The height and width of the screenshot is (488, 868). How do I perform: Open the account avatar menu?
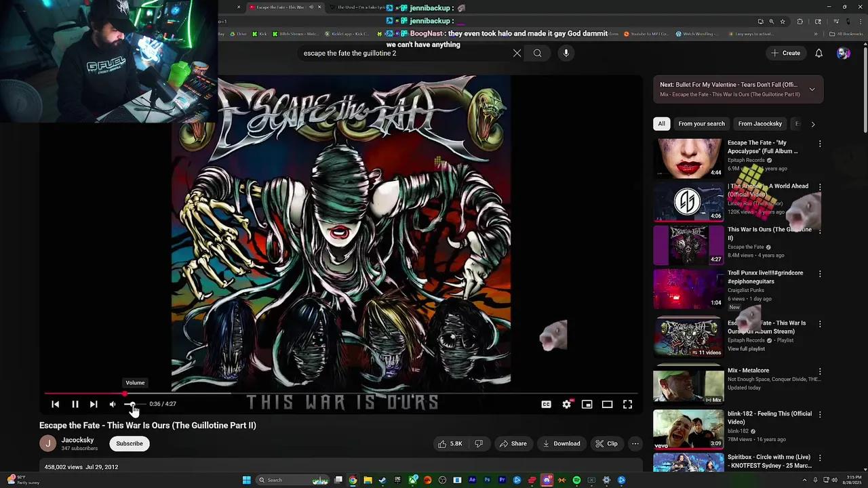pos(844,53)
